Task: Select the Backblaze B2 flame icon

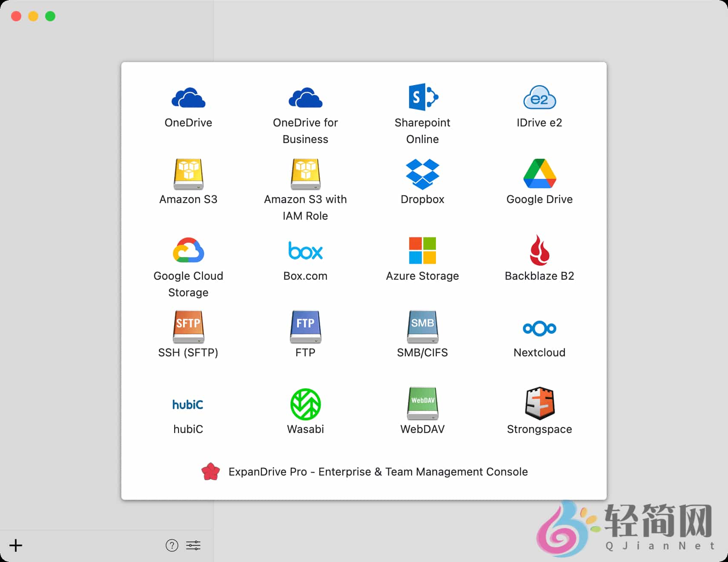Action: (539, 250)
